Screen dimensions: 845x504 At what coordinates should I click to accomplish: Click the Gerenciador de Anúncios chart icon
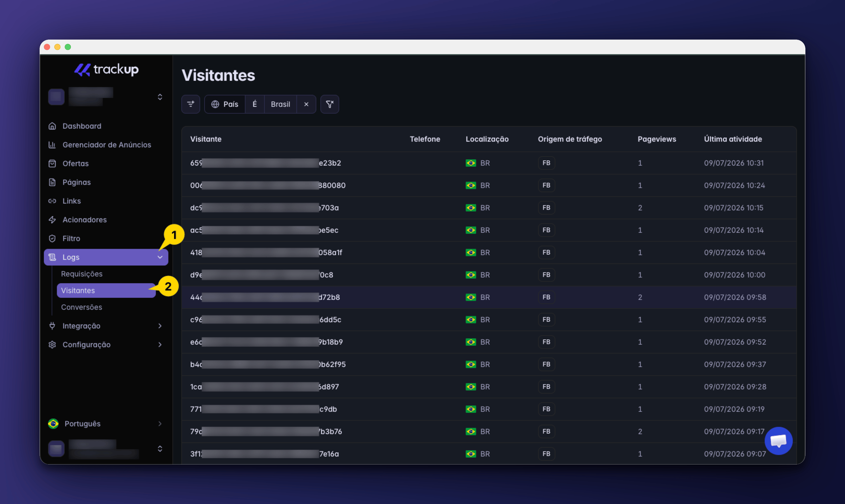tap(52, 145)
